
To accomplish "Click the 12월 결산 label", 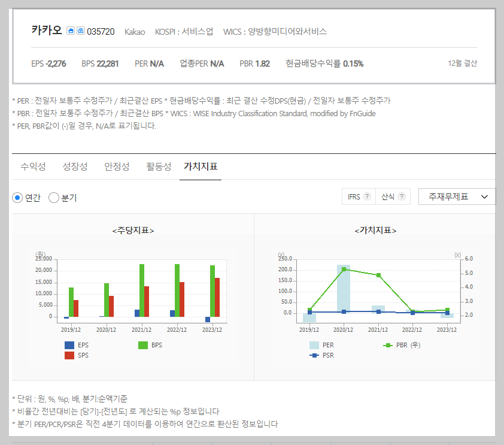I will (x=463, y=63).
